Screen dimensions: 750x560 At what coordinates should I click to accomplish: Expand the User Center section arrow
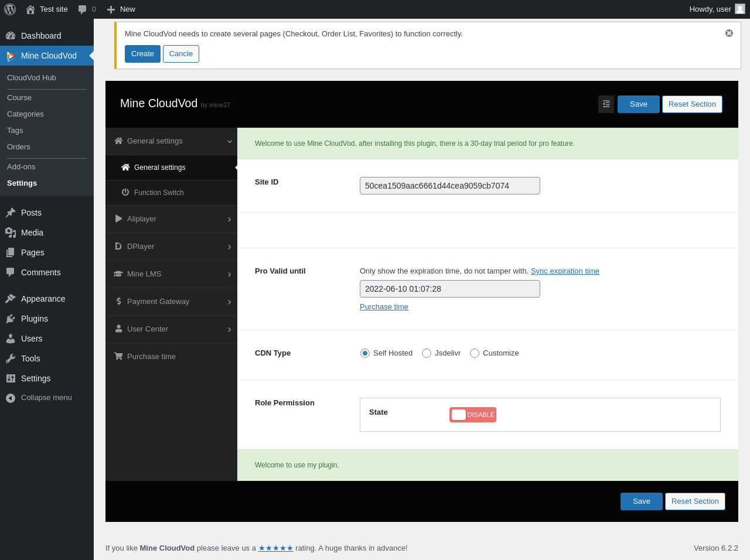[230, 329]
